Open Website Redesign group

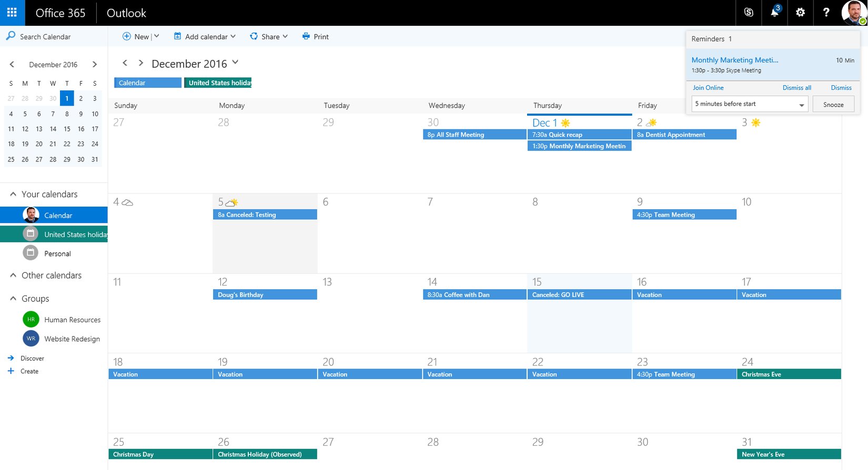tap(62, 339)
